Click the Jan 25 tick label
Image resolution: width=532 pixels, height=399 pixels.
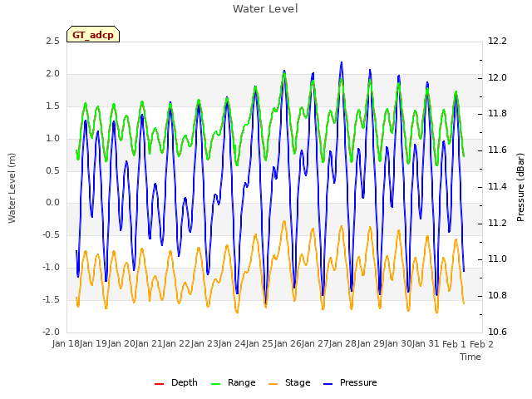pyautogui.click(x=260, y=344)
